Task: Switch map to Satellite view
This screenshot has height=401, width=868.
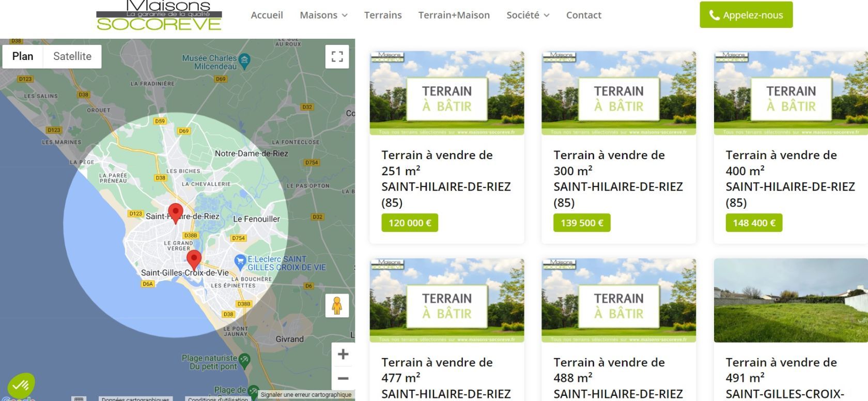Action: click(72, 56)
